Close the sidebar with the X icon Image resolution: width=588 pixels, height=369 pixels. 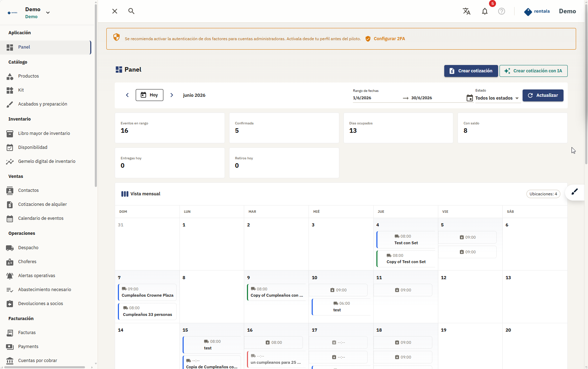pyautogui.click(x=115, y=11)
